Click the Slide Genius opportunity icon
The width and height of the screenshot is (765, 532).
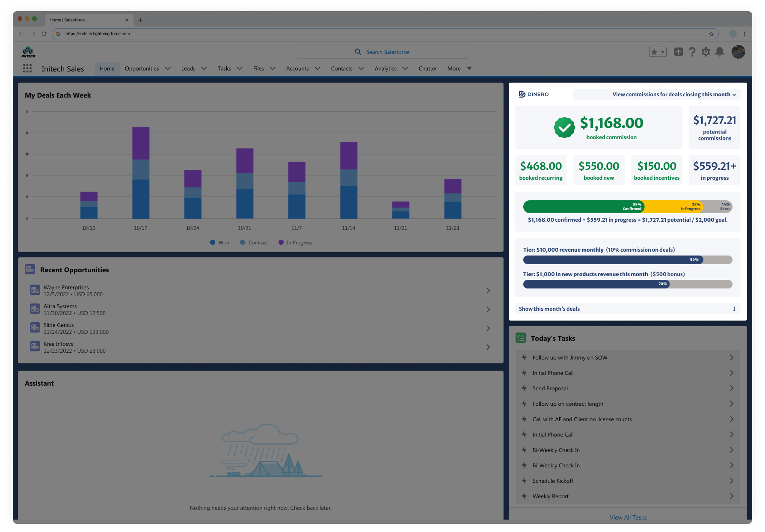[x=35, y=328]
